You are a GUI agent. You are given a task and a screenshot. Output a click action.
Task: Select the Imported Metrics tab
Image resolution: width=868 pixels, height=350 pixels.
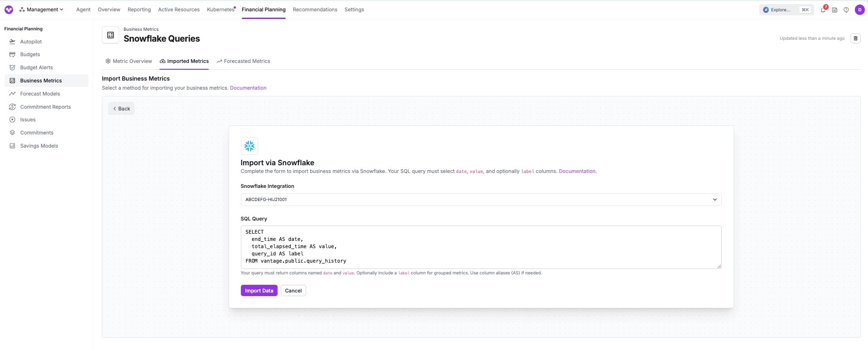pyautogui.click(x=184, y=61)
